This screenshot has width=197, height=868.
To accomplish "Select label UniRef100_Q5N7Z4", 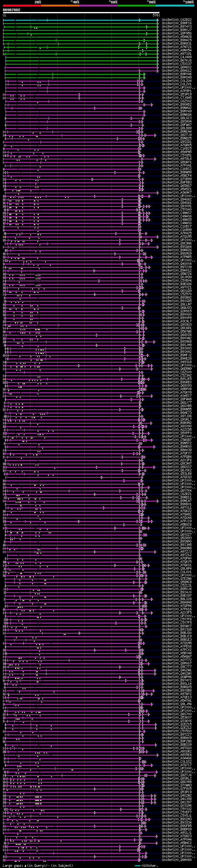I will 177,274.
